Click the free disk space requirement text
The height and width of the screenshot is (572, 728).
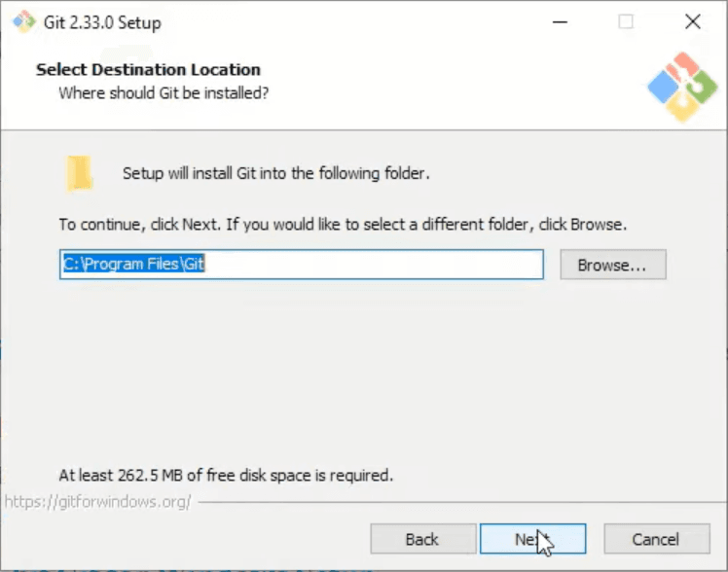226,476
